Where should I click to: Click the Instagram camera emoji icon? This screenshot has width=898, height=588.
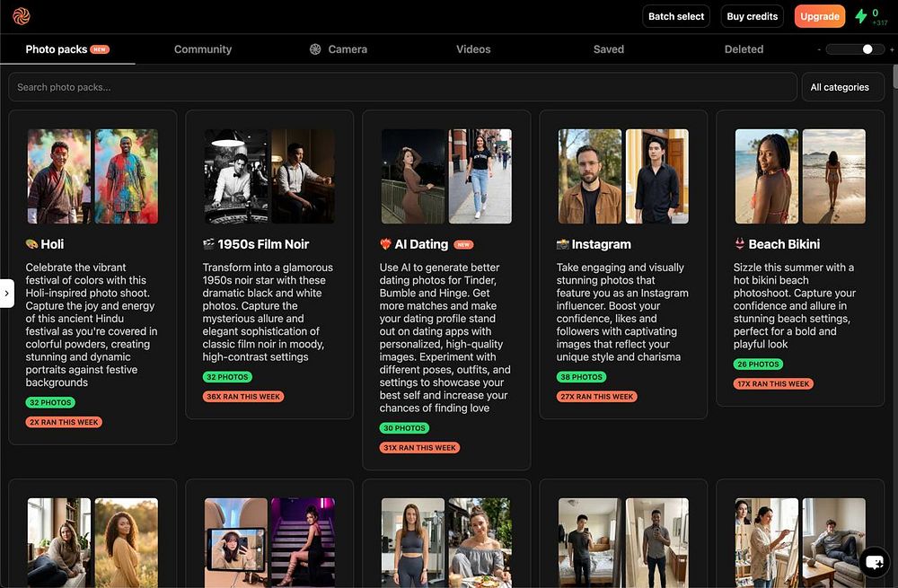point(562,244)
